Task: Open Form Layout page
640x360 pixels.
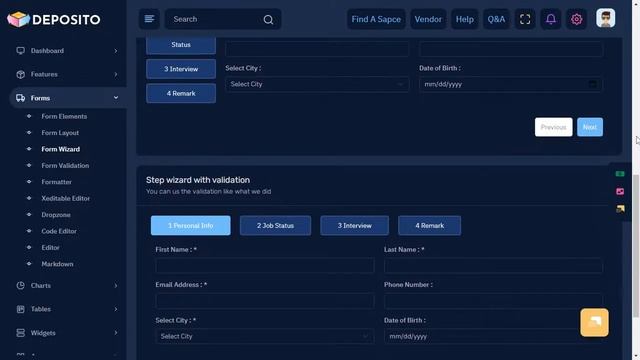Action: [60, 133]
